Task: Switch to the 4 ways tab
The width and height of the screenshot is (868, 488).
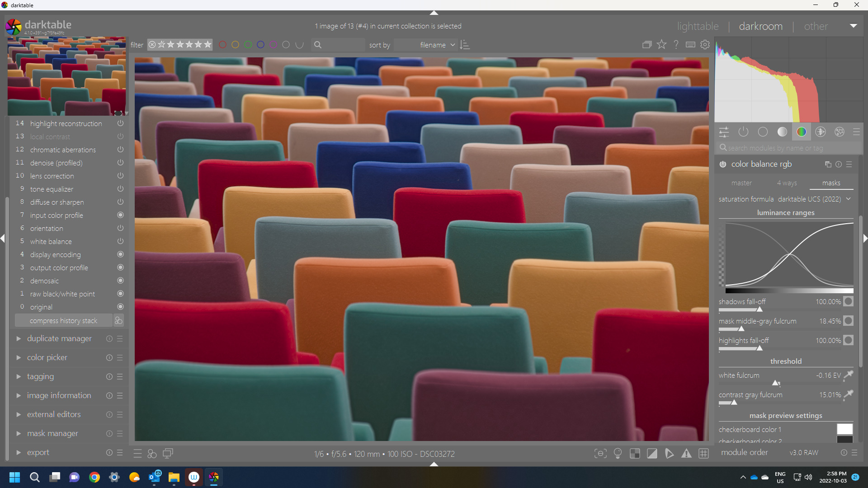Action: (x=787, y=183)
